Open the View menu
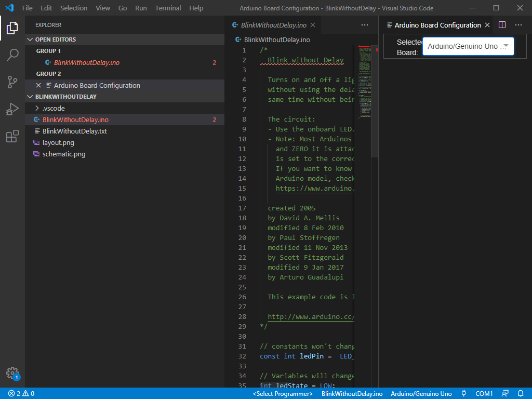The width and height of the screenshot is (532, 399). (x=103, y=8)
